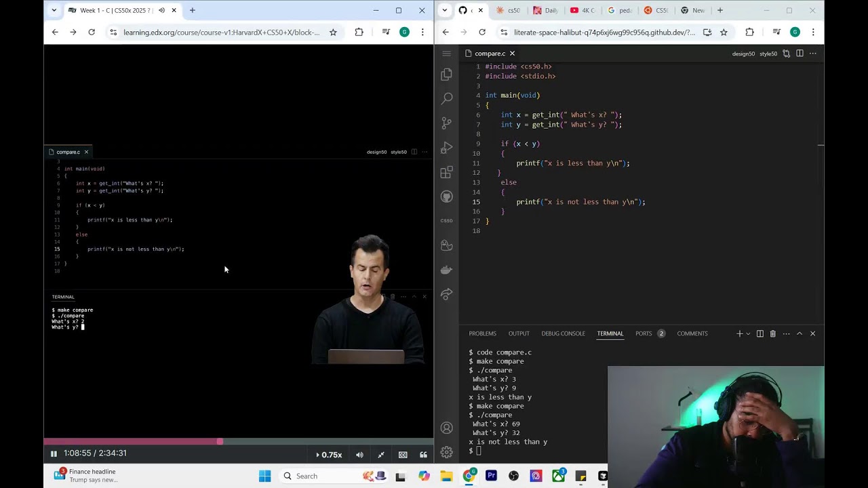The image size is (868, 488).
Task: Run style50 from the editor toolbar
Action: pos(768,54)
